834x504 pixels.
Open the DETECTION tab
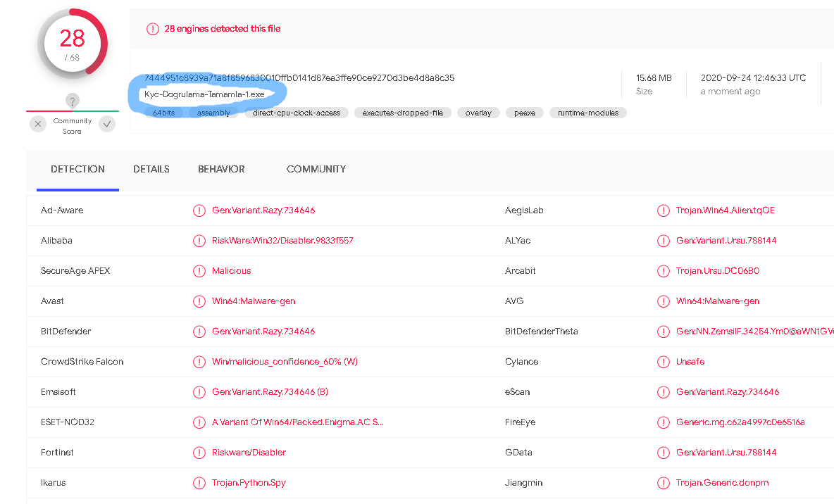tap(77, 169)
